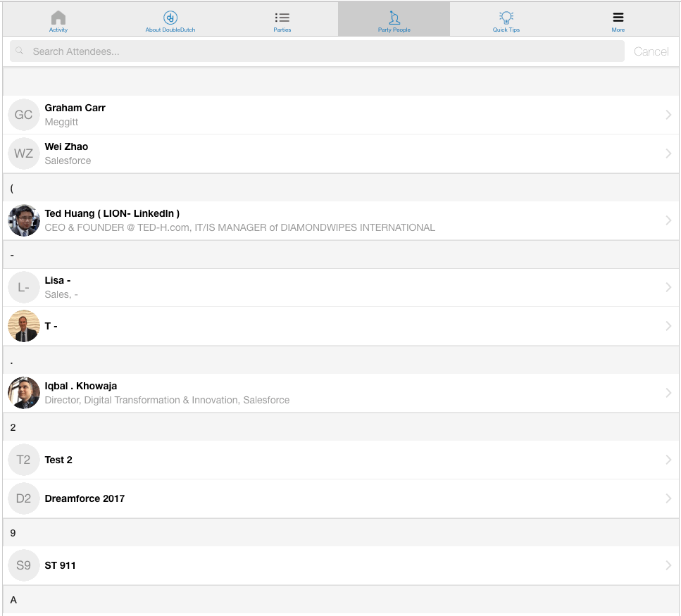Click the S9 avatar for ST 911
This screenshot has width=681, height=616.
pos(24,565)
